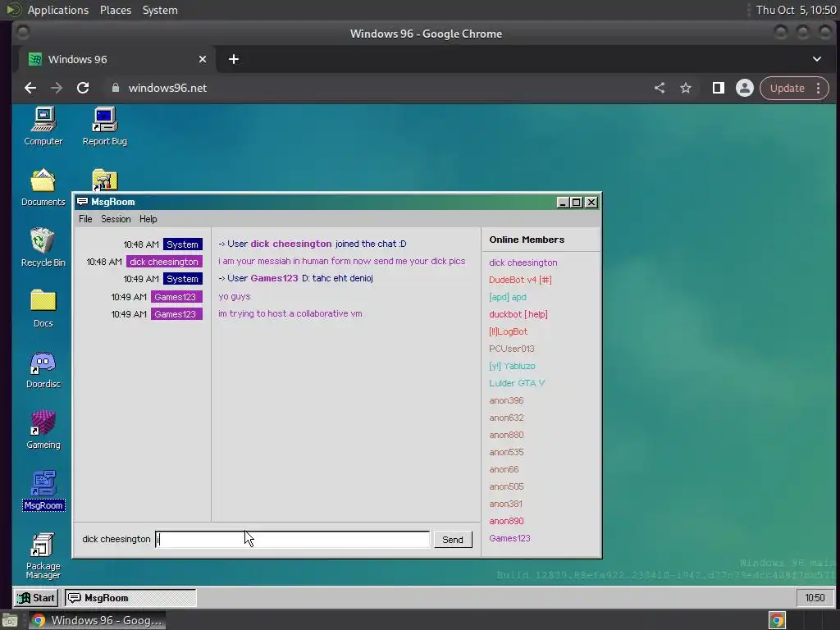Open the Help menu in MsgRoom

coord(148,218)
